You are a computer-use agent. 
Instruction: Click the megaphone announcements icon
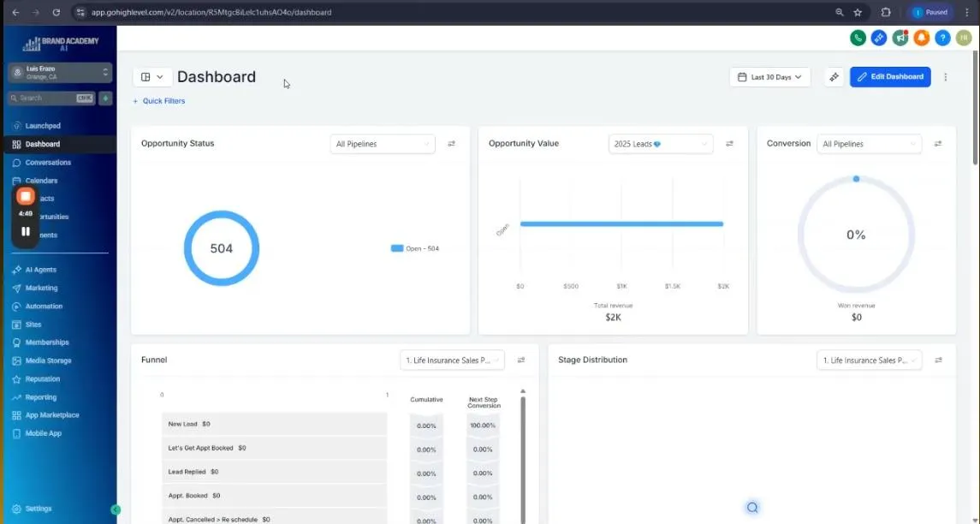pyautogui.click(x=900, y=39)
